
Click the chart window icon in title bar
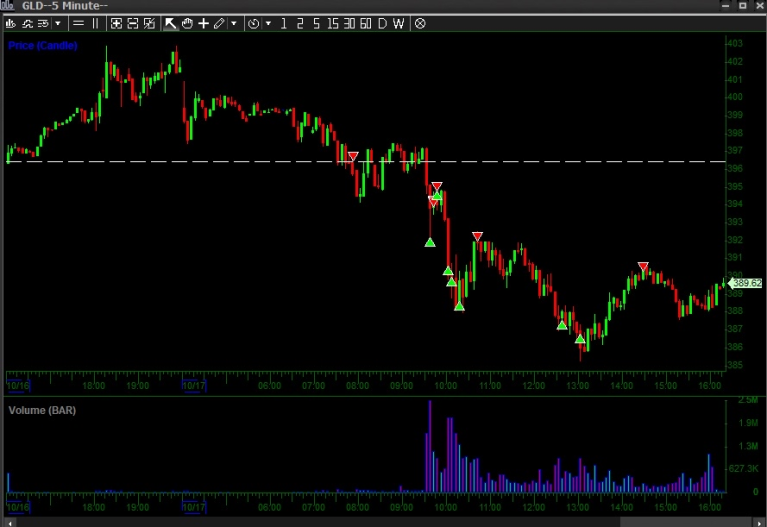7,5
